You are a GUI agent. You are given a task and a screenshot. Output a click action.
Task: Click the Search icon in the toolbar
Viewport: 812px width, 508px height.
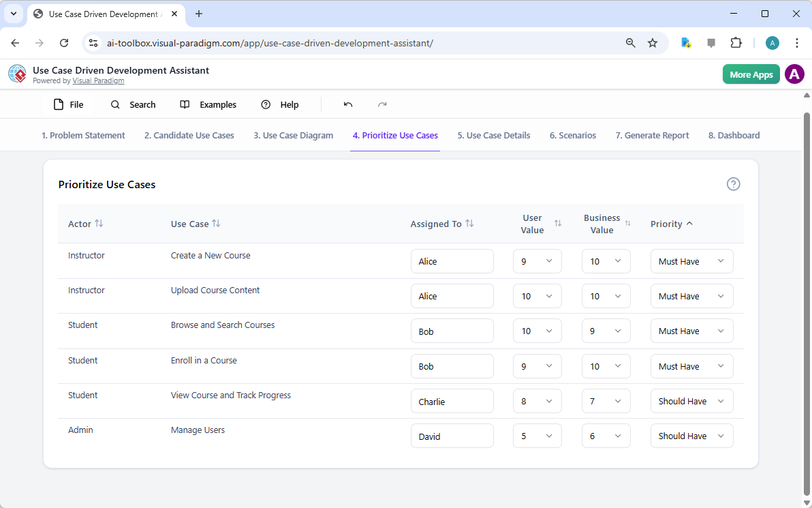point(115,104)
